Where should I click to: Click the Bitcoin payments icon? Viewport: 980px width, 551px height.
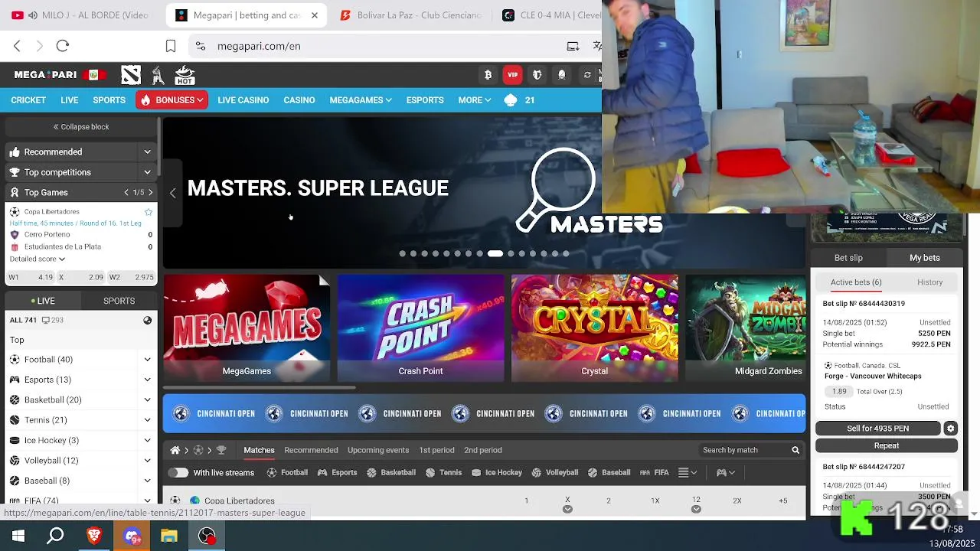(488, 75)
